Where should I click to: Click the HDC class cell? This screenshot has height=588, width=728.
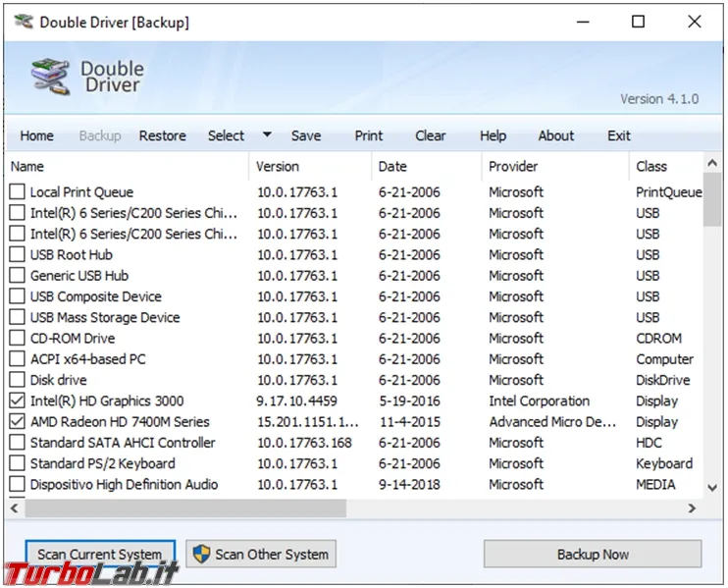(x=650, y=443)
